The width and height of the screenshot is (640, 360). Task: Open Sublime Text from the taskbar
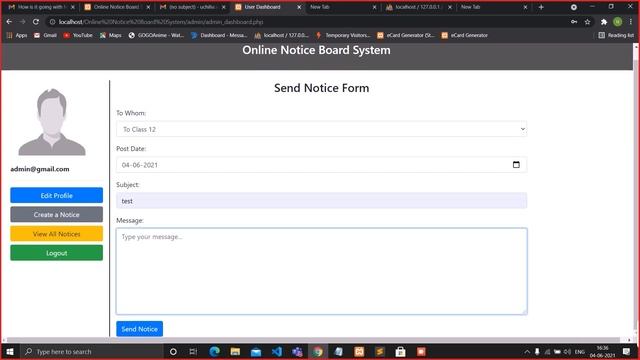pos(380,351)
